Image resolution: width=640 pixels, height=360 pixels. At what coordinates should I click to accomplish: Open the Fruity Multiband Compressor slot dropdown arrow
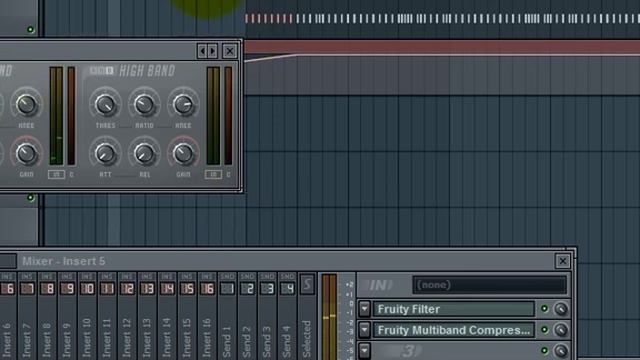tap(364, 330)
